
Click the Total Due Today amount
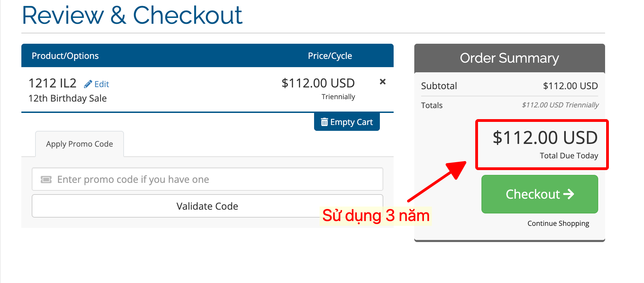[545, 138]
